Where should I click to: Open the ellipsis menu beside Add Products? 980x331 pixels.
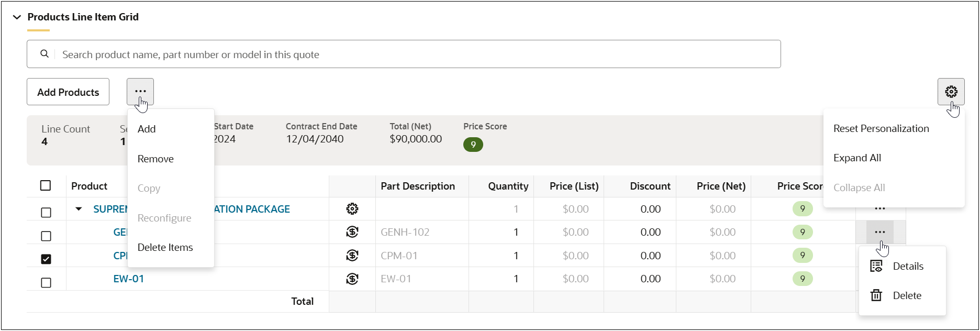point(140,92)
